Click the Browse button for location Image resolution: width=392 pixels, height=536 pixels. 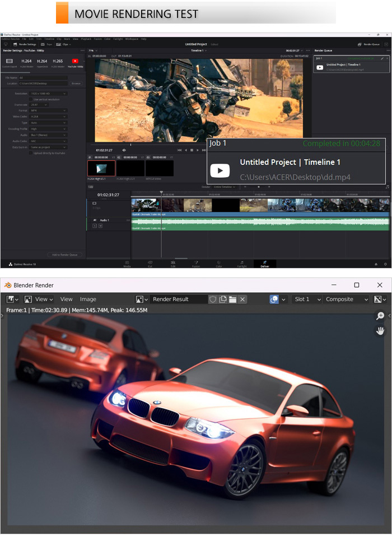click(x=76, y=84)
